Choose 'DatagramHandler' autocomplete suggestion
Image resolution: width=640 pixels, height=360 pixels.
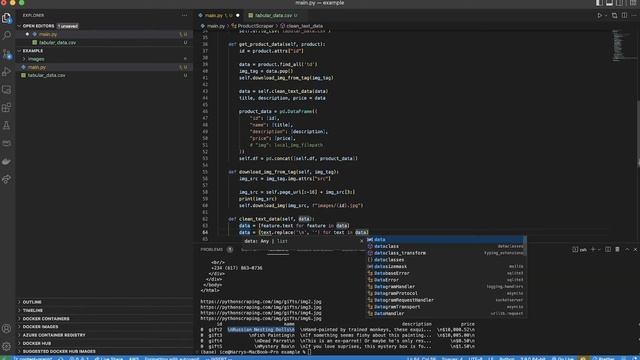445,287
